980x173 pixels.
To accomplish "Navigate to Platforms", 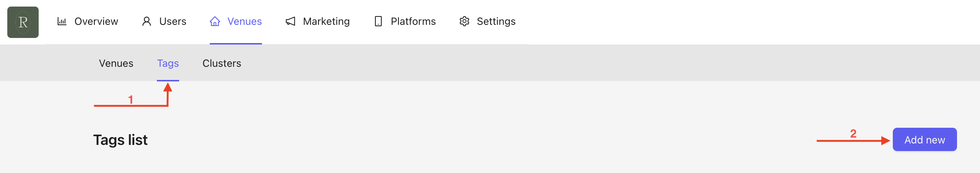I will click(x=413, y=21).
